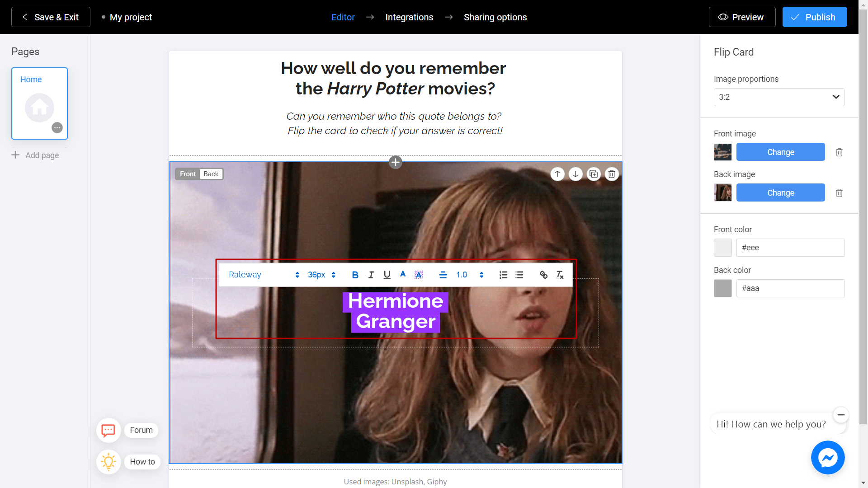Toggle italic formatting in text toolbar
This screenshot has width=868, height=488.
pos(371,275)
